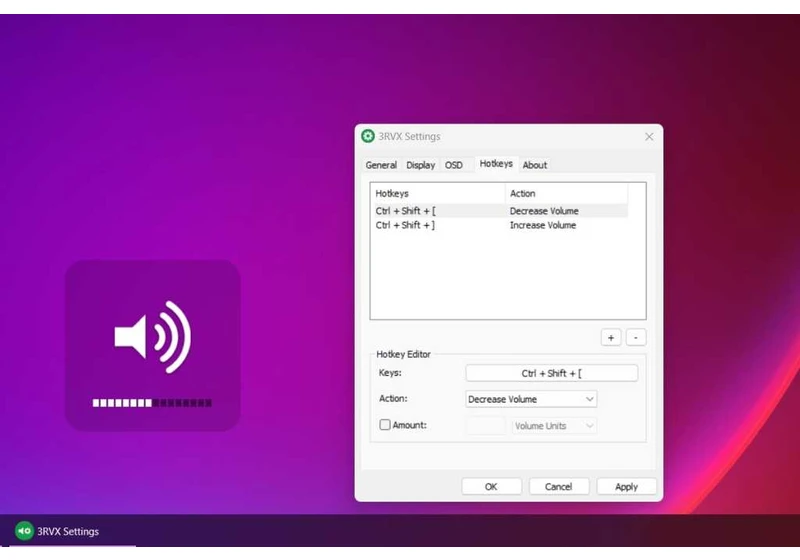The image size is (800, 560).
Task: Click the Cancel button
Action: (559, 487)
